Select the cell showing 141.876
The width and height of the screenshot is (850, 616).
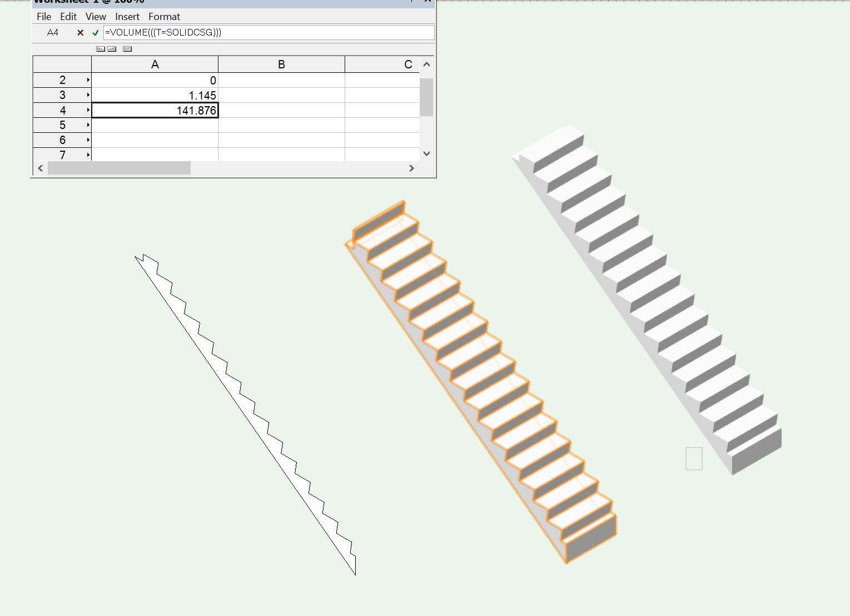155,110
